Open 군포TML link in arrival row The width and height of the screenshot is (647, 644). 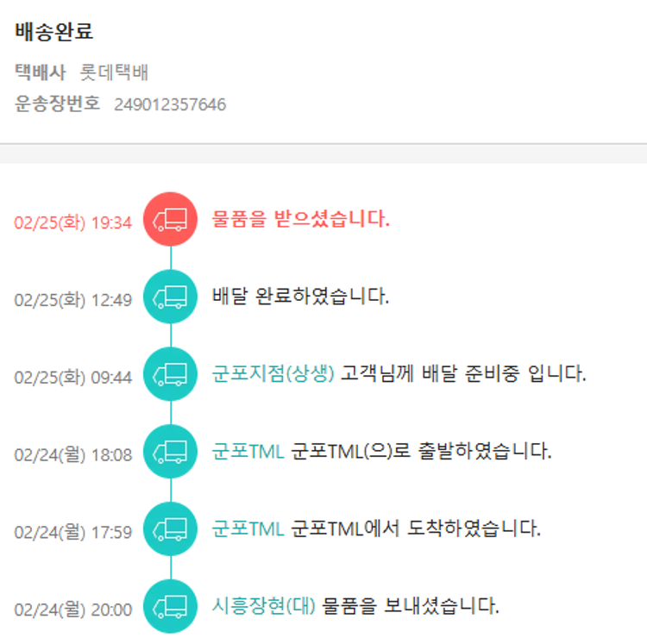pyautogui.click(x=248, y=528)
